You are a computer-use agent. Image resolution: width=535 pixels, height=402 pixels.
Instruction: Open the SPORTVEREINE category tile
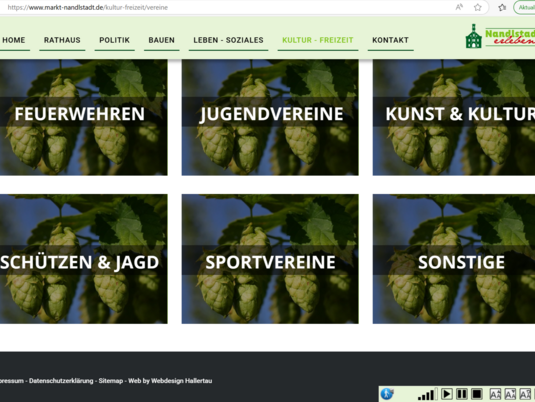(x=270, y=259)
